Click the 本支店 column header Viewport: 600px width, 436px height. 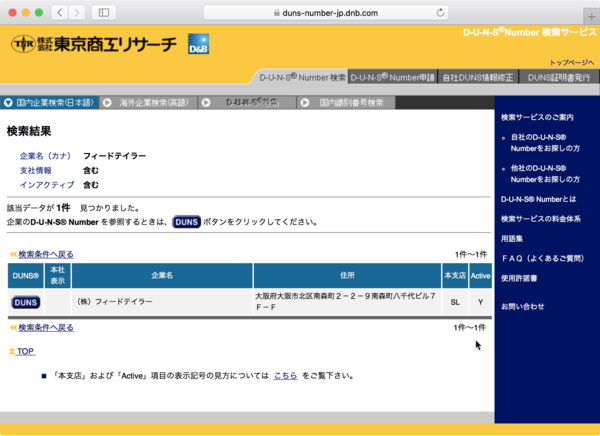(455, 276)
